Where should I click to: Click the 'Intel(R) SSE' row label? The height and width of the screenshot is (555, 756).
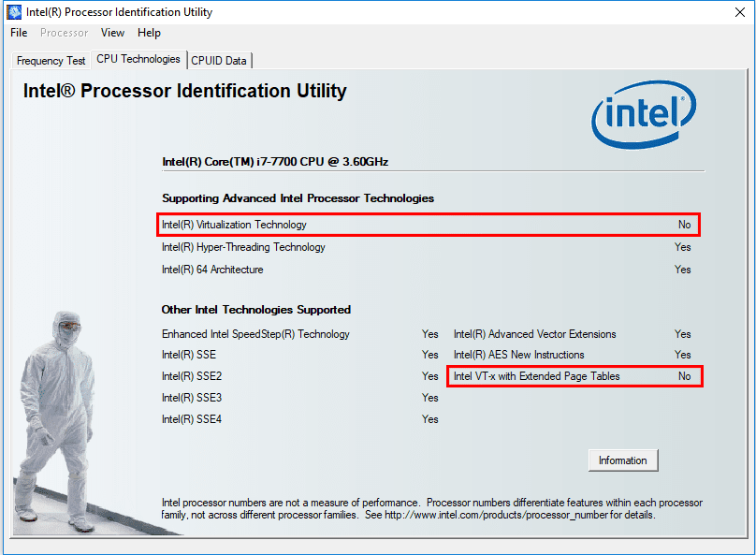click(x=189, y=355)
